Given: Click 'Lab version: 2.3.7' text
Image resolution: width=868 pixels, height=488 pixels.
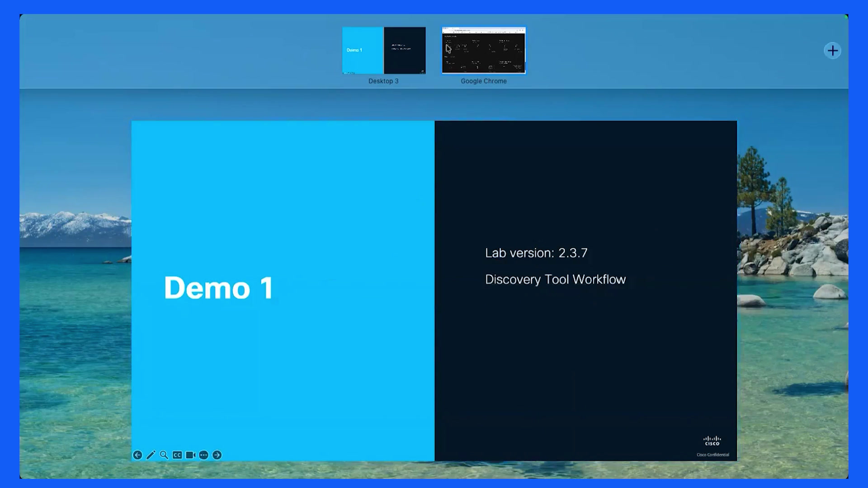Looking at the screenshot, I should tap(536, 253).
